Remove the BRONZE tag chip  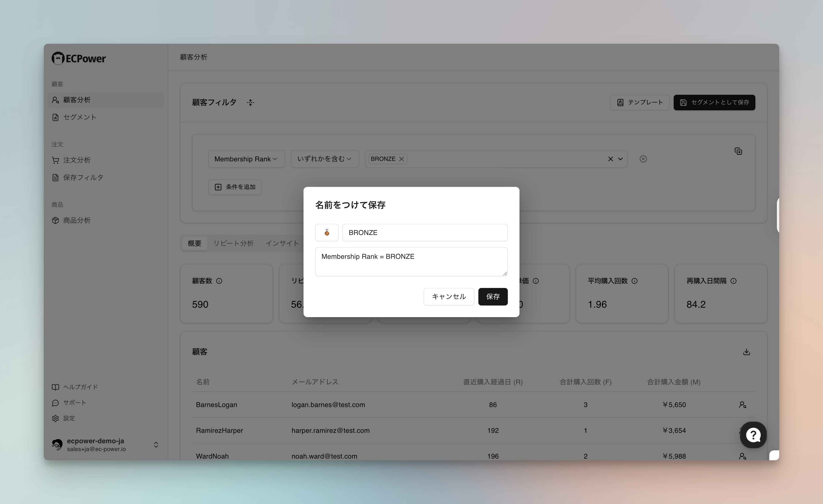402,159
